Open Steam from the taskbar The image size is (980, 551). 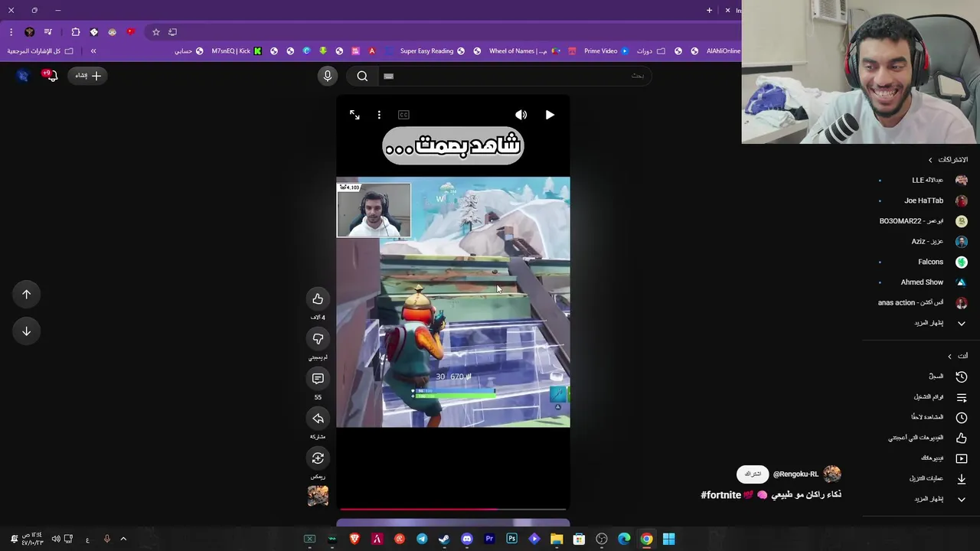click(444, 540)
